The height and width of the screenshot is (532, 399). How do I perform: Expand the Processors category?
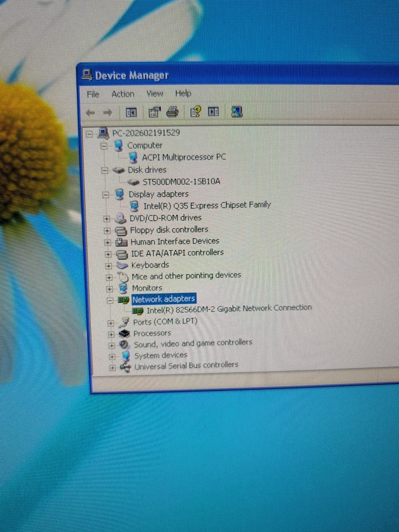(x=111, y=334)
